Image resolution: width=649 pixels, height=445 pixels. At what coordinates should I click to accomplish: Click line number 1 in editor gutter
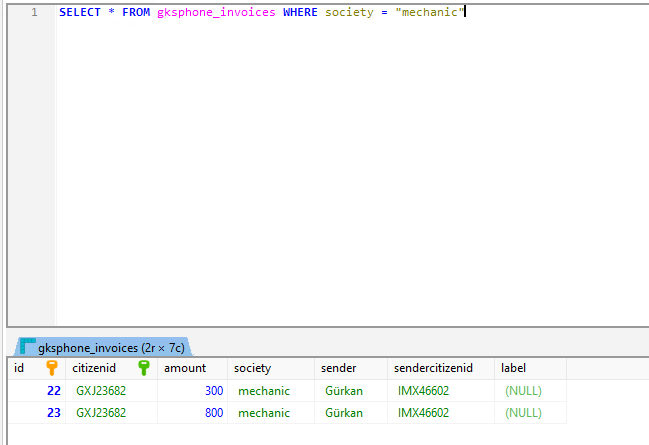(x=34, y=12)
